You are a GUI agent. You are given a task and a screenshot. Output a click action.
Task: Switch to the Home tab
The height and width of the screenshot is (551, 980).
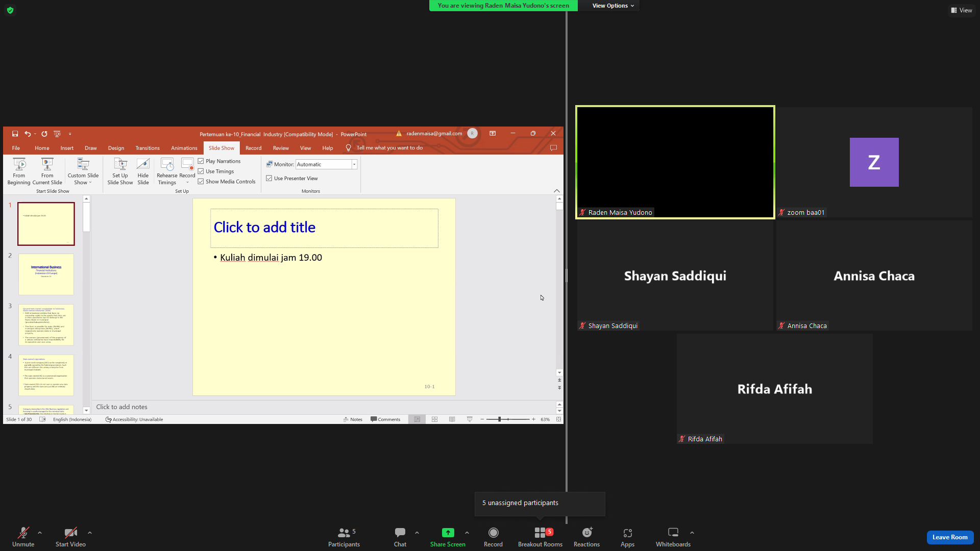(42, 148)
